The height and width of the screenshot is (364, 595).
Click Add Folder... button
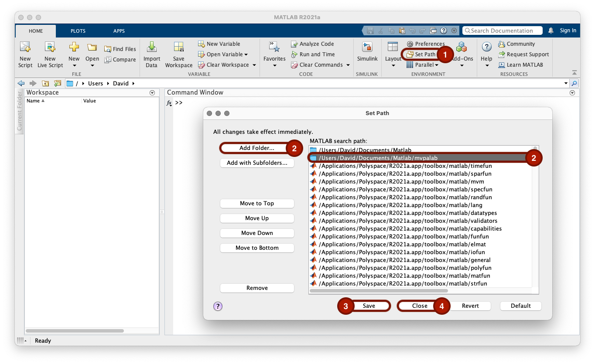[x=257, y=148]
